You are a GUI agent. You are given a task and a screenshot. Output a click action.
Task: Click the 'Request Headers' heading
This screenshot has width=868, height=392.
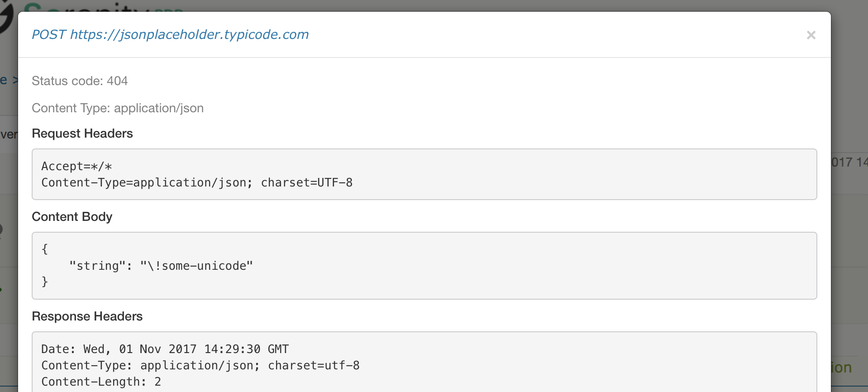coord(82,134)
